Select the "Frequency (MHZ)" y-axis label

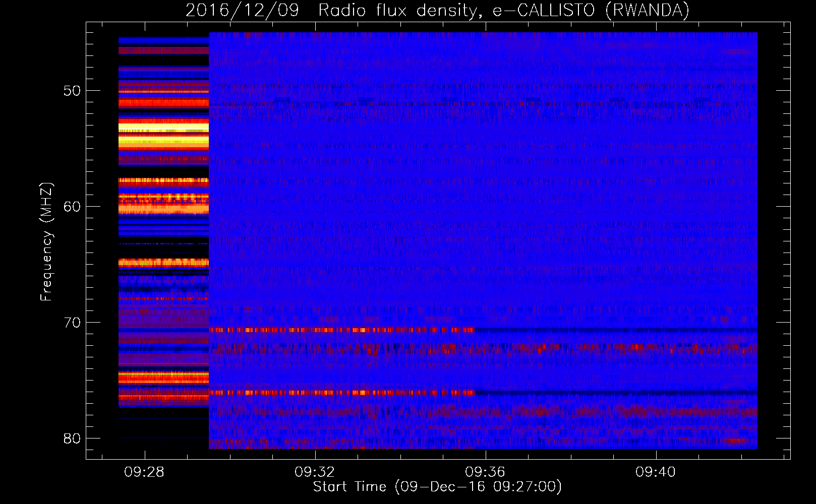(46, 242)
